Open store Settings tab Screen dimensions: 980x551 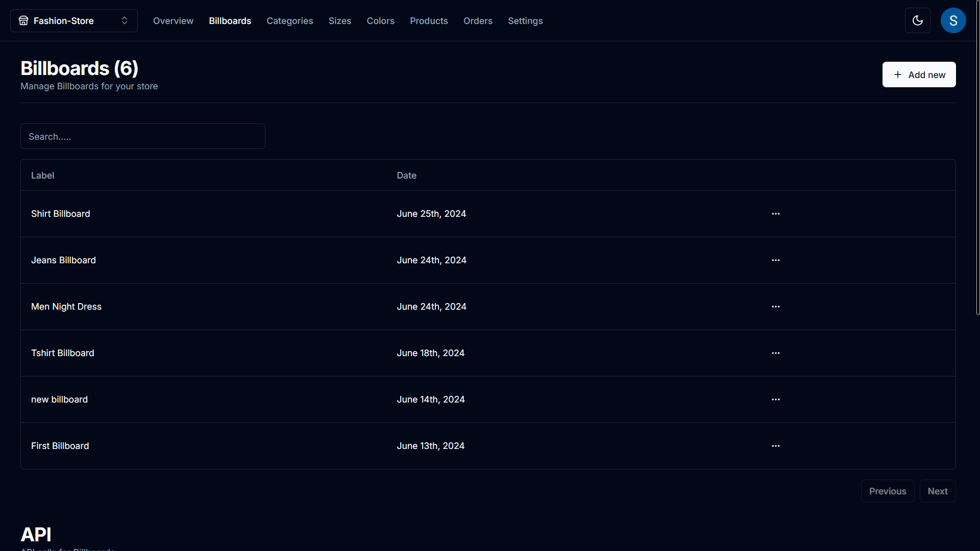click(x=525, y=21)
